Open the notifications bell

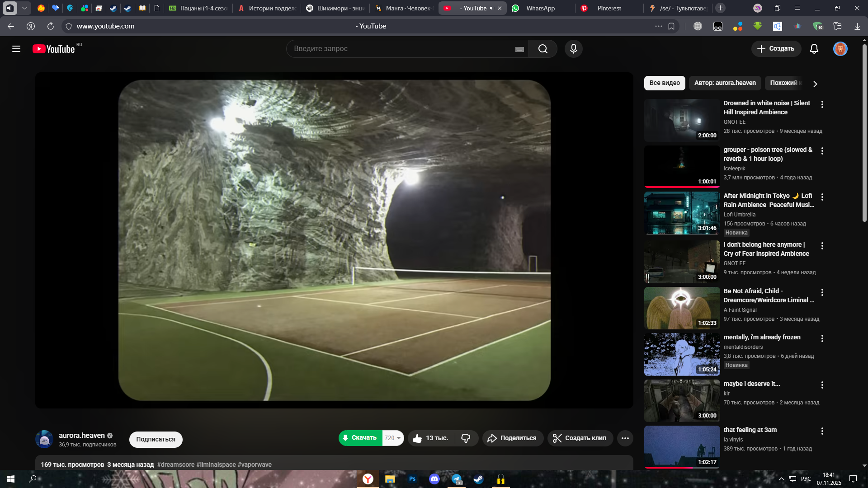tap(814, 49)
